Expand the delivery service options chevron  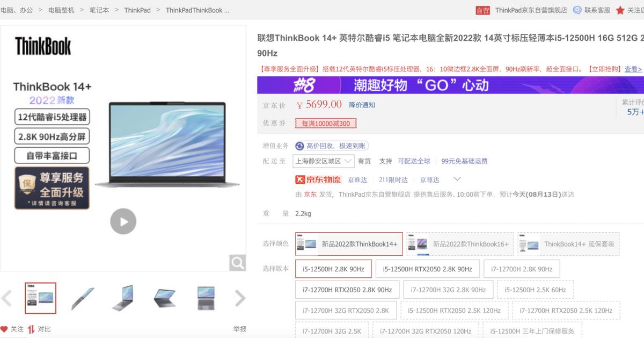point(458,179)
